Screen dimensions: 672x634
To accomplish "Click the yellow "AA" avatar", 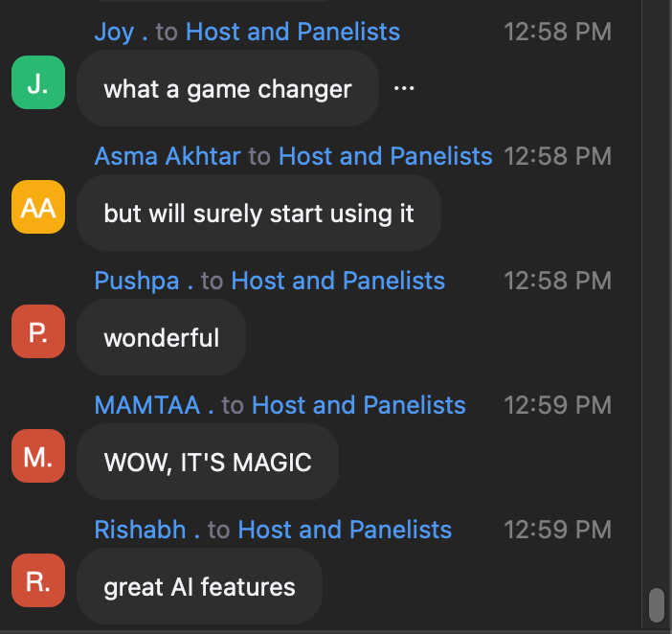I will tap(37, 208).
